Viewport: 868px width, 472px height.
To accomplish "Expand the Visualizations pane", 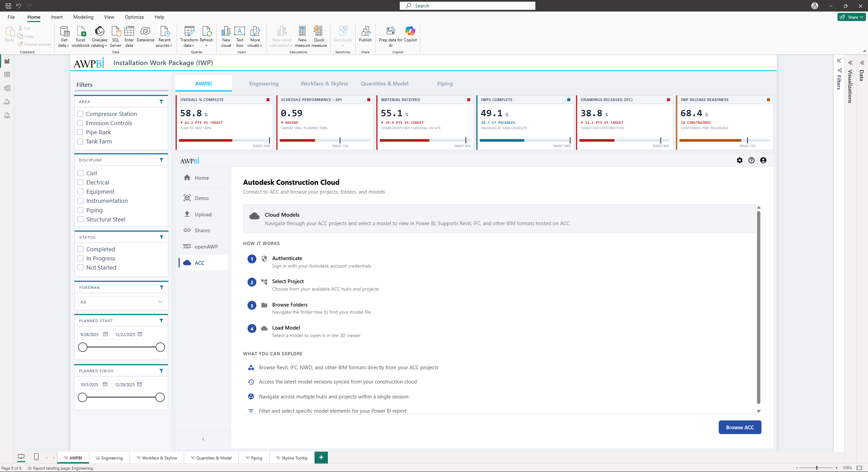I will click(x=850, y=63).
